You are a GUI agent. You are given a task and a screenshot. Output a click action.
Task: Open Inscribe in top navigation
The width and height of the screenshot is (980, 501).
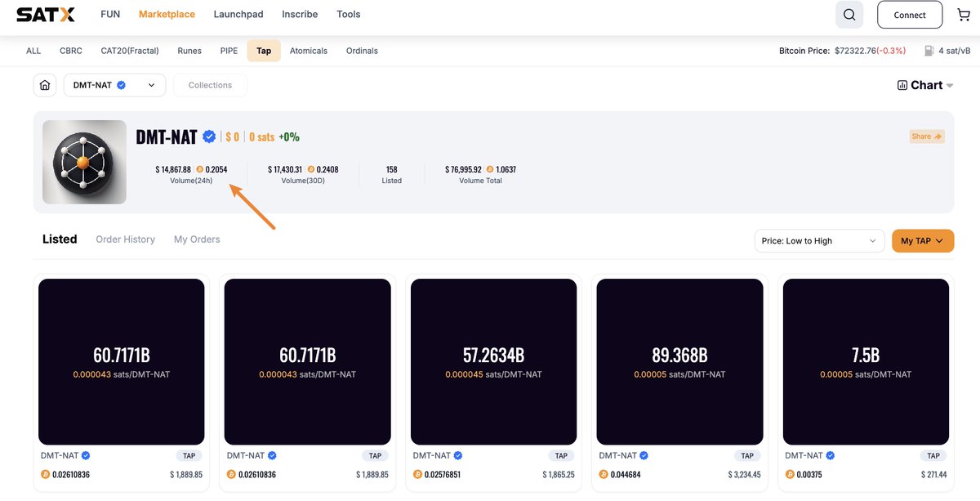(x=300, y=15)
